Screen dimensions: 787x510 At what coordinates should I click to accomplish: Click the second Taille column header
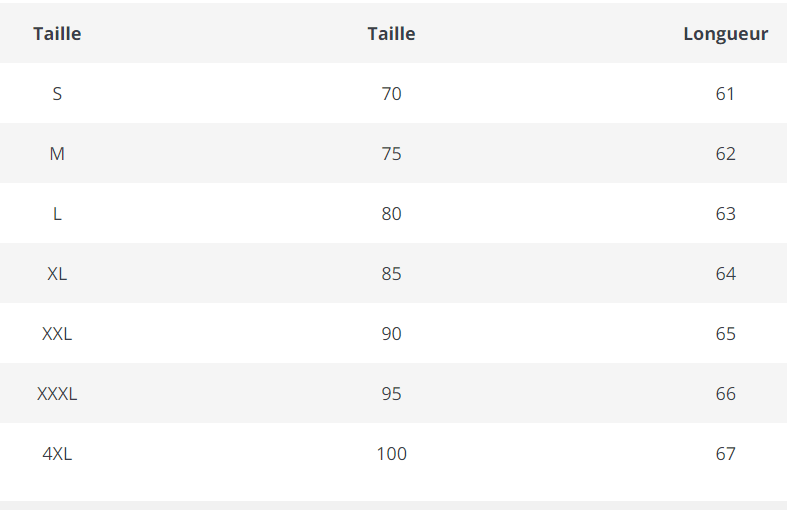tap(391, 34)
